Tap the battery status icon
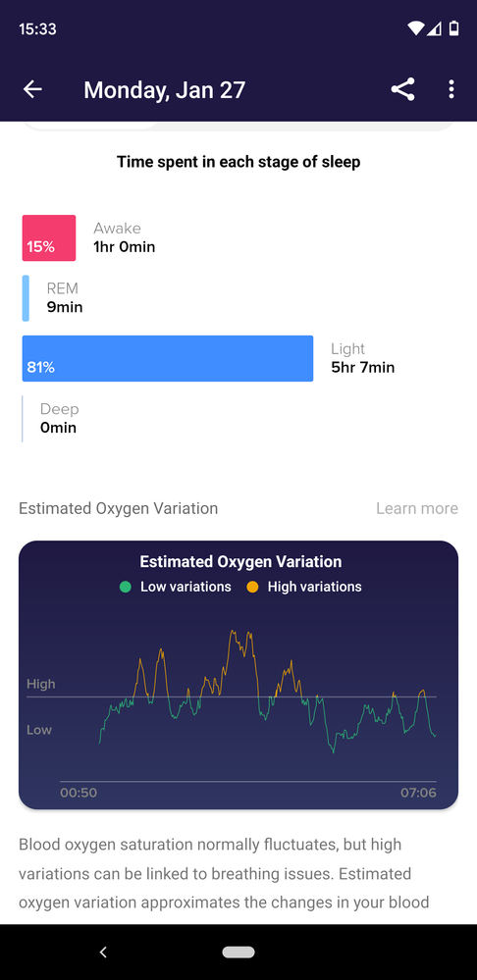Viewport: 477px width, 980px height. pos(453,28)
